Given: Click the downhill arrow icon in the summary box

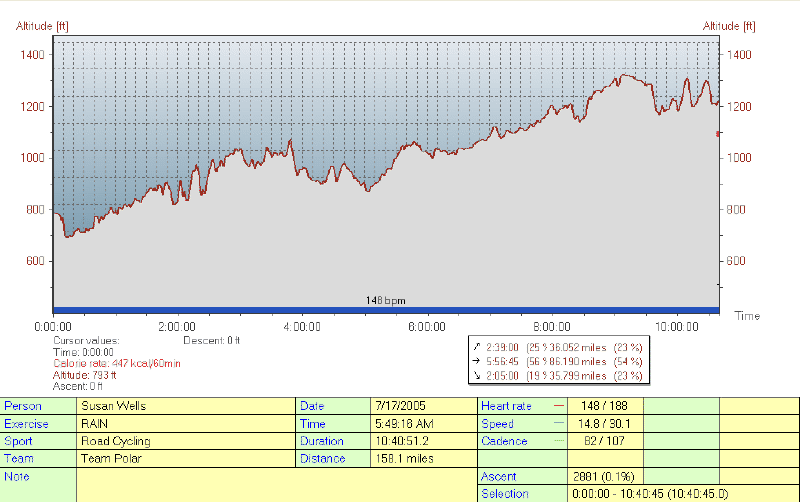Looking at the screenshot, I should click(x=475, y=376).
